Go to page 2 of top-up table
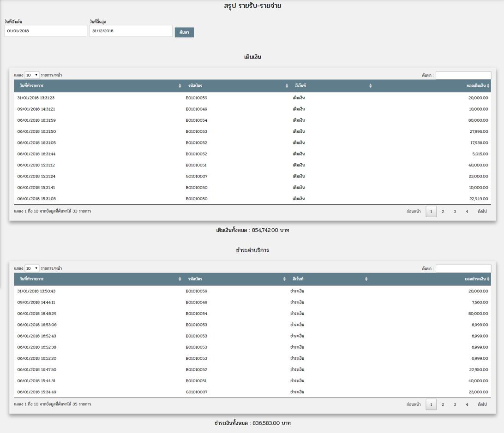This screenshot has width=504, height=433. coord(443,212)
